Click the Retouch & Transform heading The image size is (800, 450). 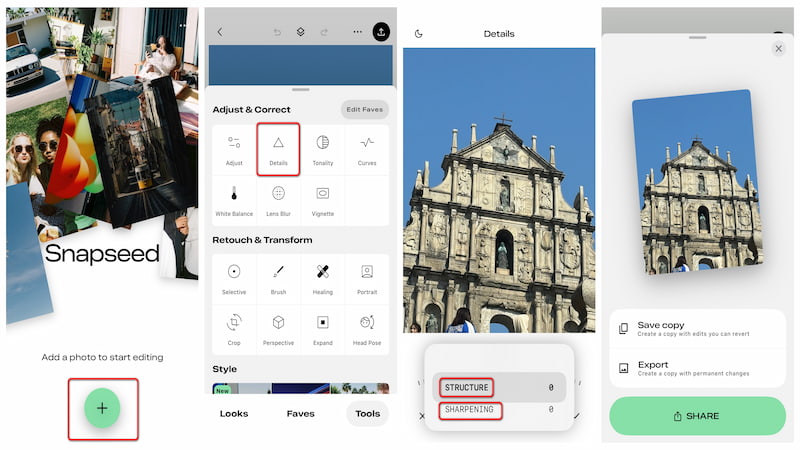(x=262, y=240)
